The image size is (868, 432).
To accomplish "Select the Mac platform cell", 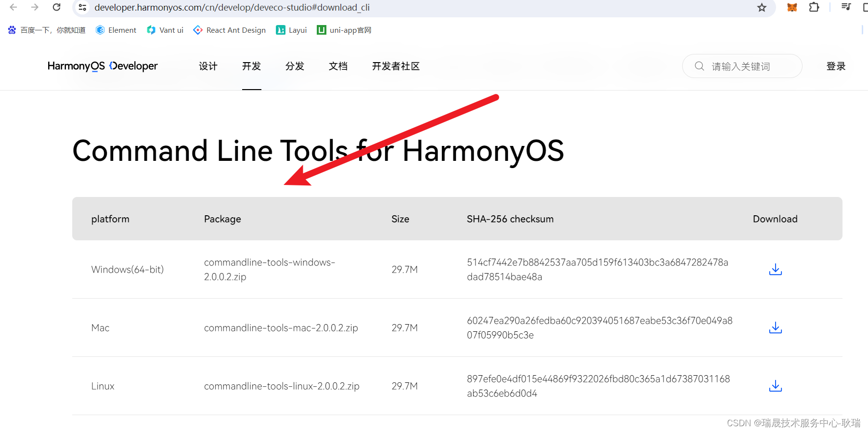I will pos(100,328).
